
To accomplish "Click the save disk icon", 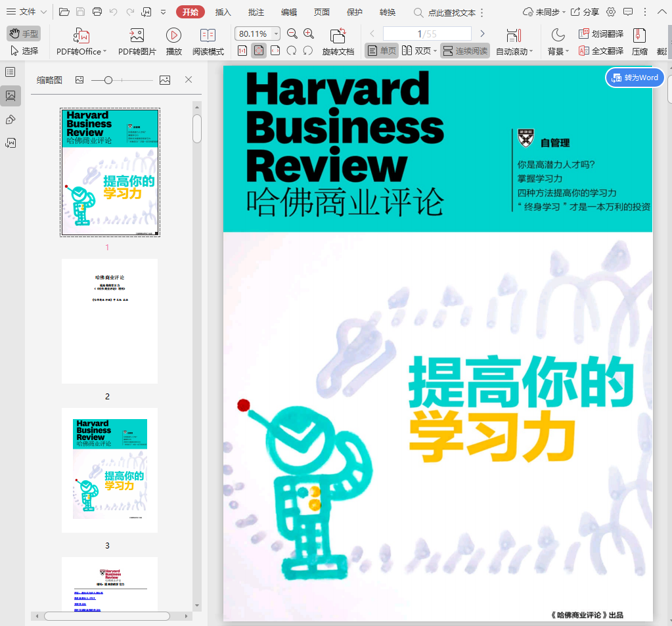I will [81, 12].
